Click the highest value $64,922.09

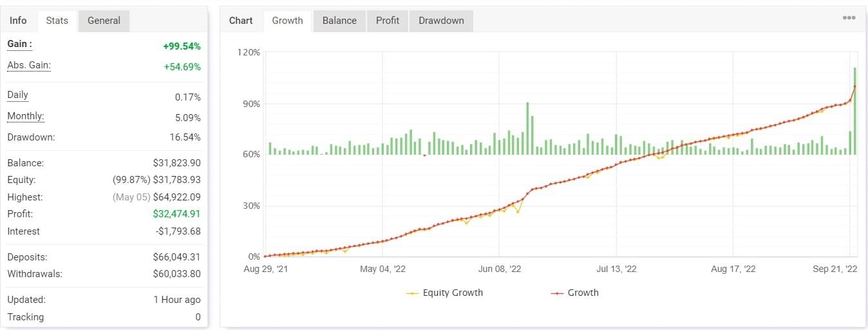coord(176,197)
